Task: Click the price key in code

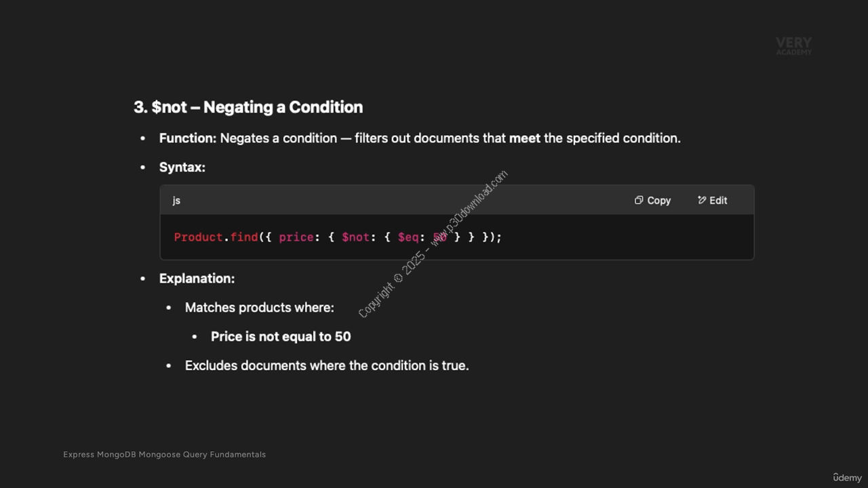Action: pyautogui.click(x=296, y=237)
